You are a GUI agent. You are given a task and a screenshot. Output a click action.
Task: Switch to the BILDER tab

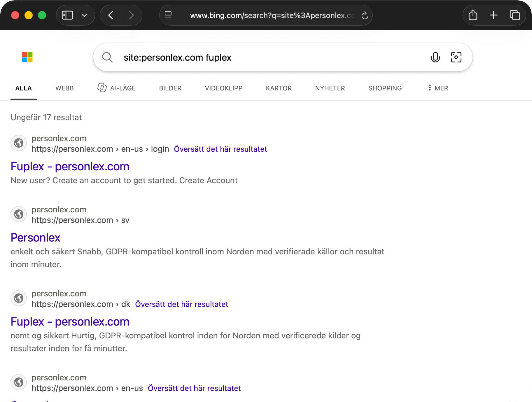[x=170, y=88]
